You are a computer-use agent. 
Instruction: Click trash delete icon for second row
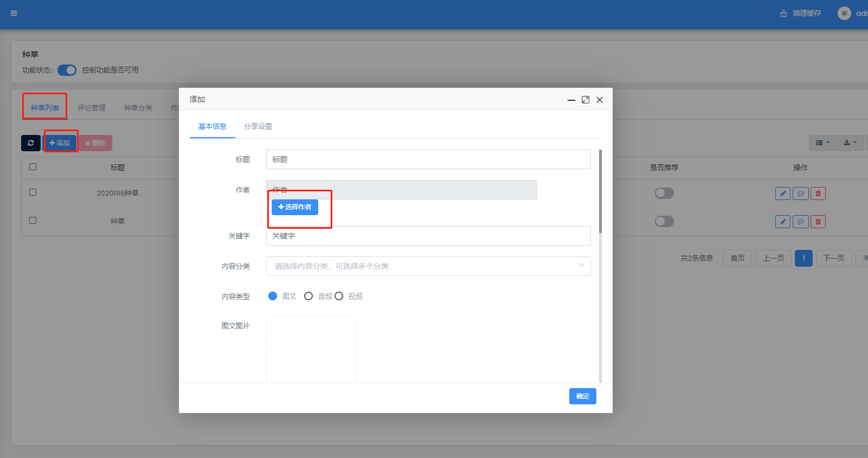(818, 222)
